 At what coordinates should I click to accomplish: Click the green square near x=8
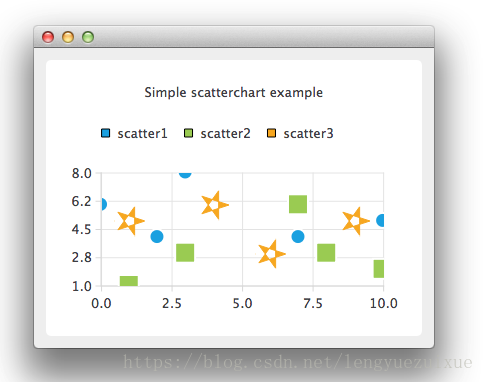[326, 253]
